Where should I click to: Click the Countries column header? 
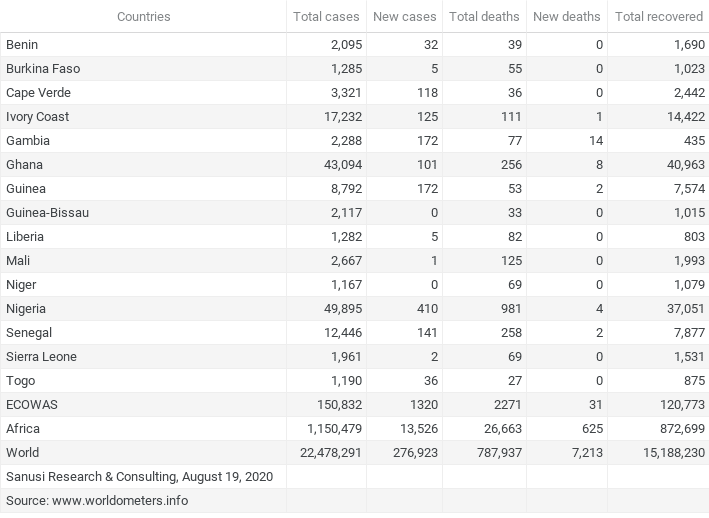click(143, 17)
